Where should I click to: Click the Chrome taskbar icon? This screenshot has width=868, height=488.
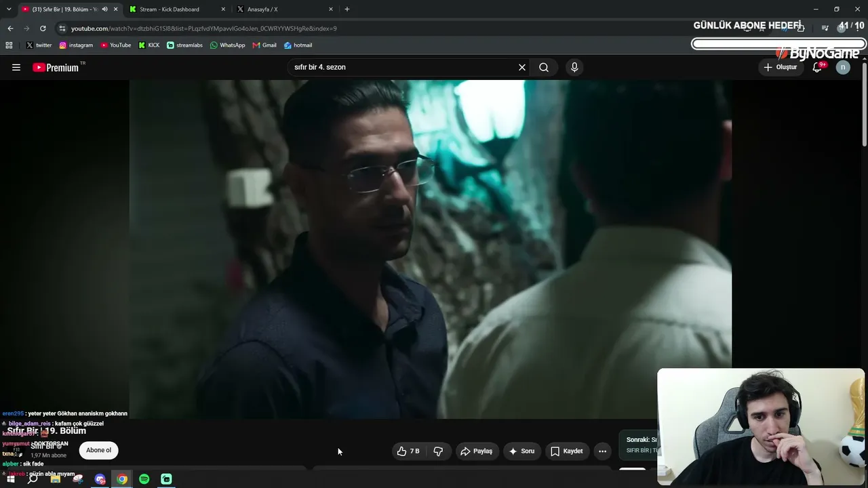tap(122, 479)
